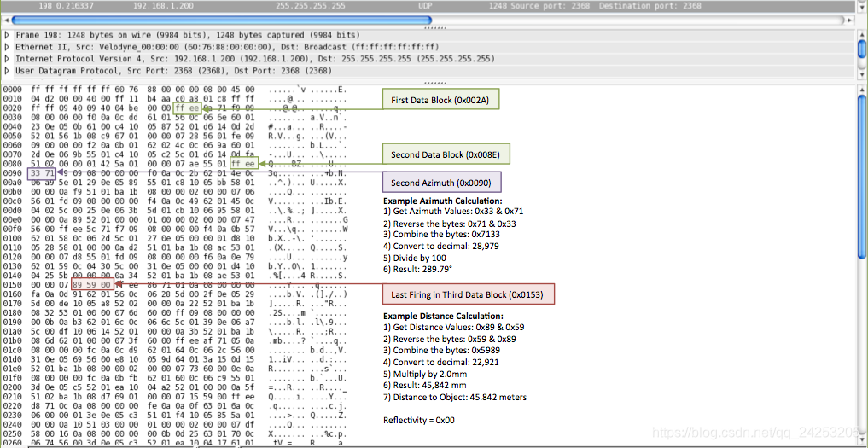Image resolution: width=868 pixels, height=448 pixels.
Task: Select hex dump row at offset 0050
Action: point(175,134)
